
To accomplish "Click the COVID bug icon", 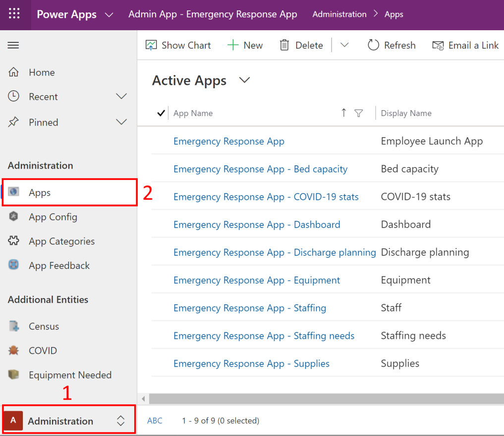I will pyautogui.click(x=13, y=350).
